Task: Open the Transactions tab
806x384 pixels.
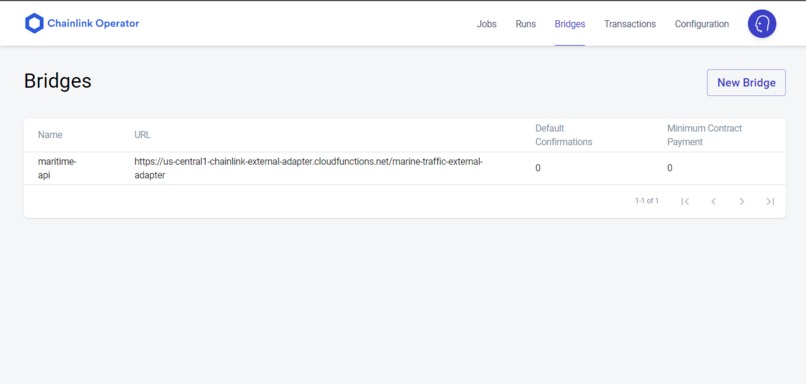Action: click(630, 24)
